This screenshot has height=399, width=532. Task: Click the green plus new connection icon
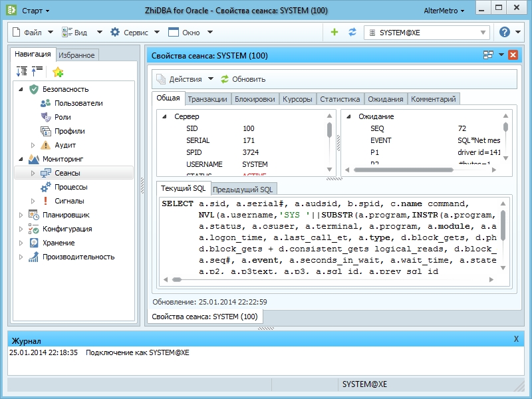coord(334,32)
